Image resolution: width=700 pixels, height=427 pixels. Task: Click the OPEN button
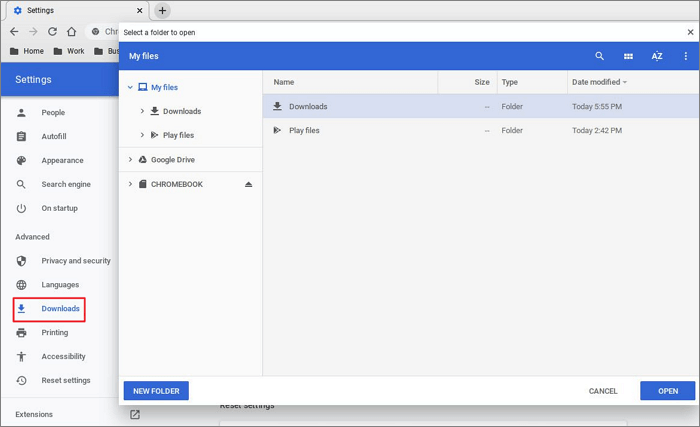tap(667, 391)
